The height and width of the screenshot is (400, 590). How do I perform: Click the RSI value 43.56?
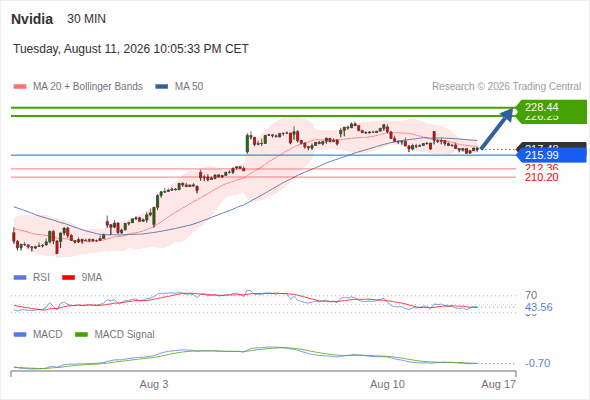point(539,307)
